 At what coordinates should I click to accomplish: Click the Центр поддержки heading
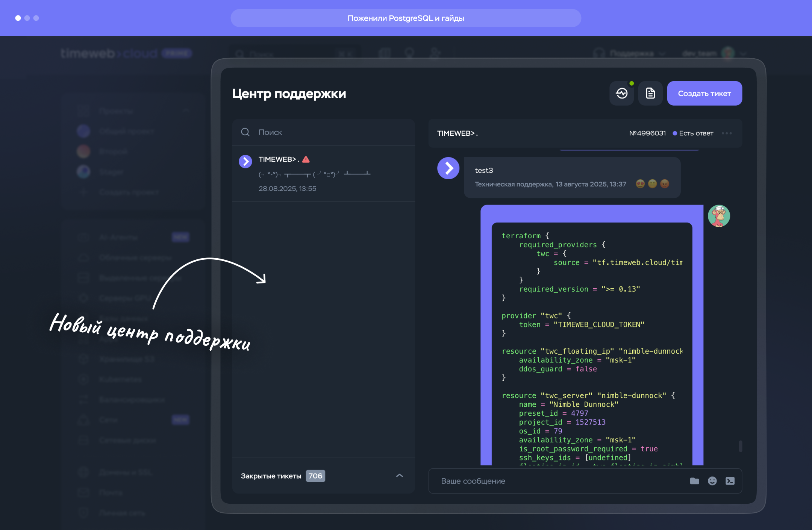coord(289,94)
